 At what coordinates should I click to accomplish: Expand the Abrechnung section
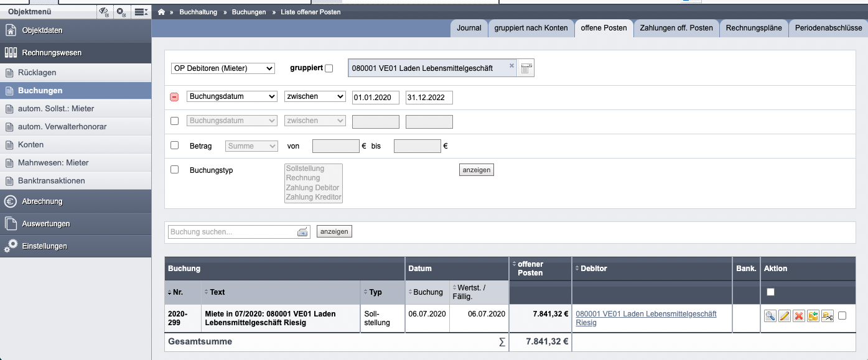click(x=75, y=201)
